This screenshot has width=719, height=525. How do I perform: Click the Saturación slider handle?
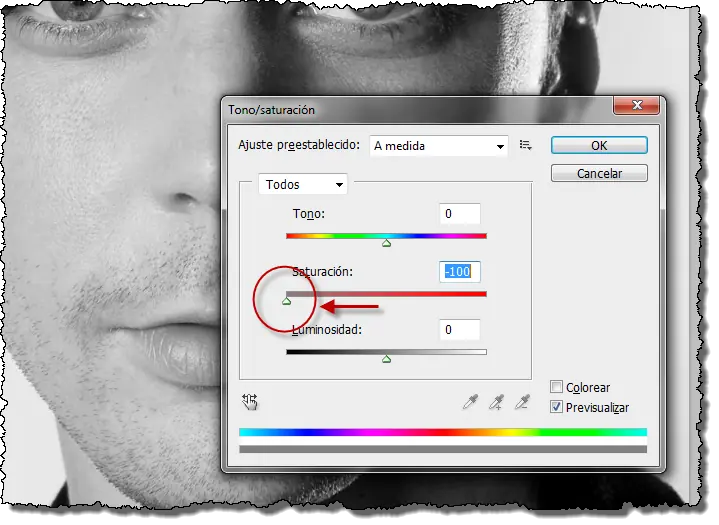[x=287, y=301]
